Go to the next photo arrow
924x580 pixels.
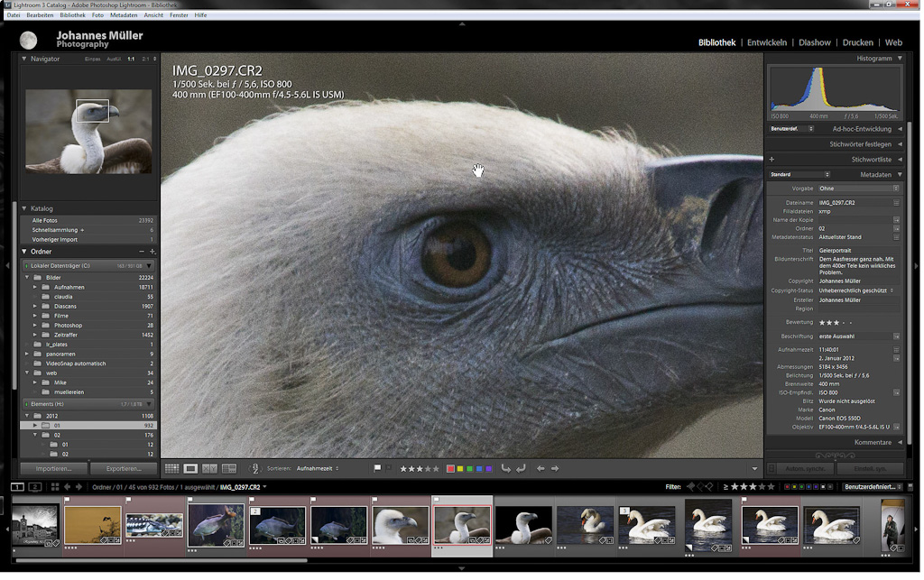(555, 469)
